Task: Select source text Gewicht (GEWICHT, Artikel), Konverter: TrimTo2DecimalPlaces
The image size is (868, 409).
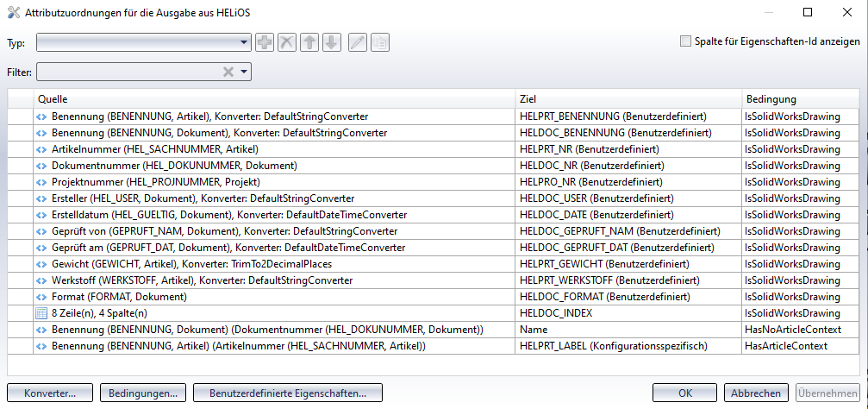Action: [191, 264]
